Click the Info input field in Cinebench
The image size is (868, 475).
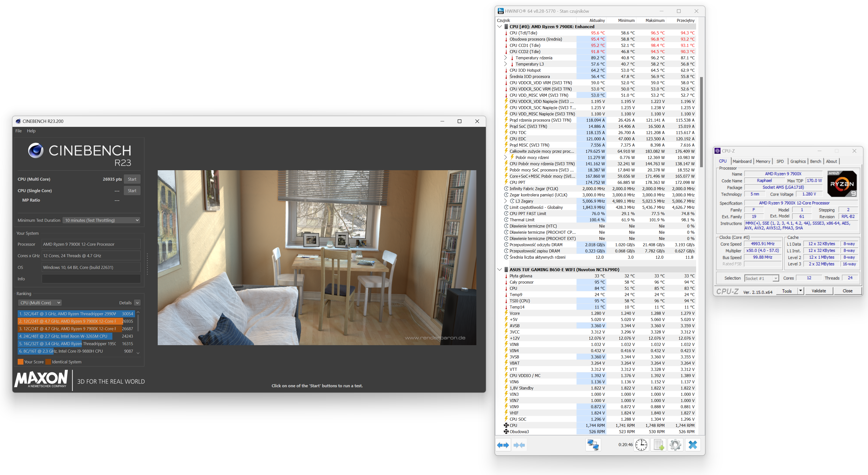click(x=91, y=279)
